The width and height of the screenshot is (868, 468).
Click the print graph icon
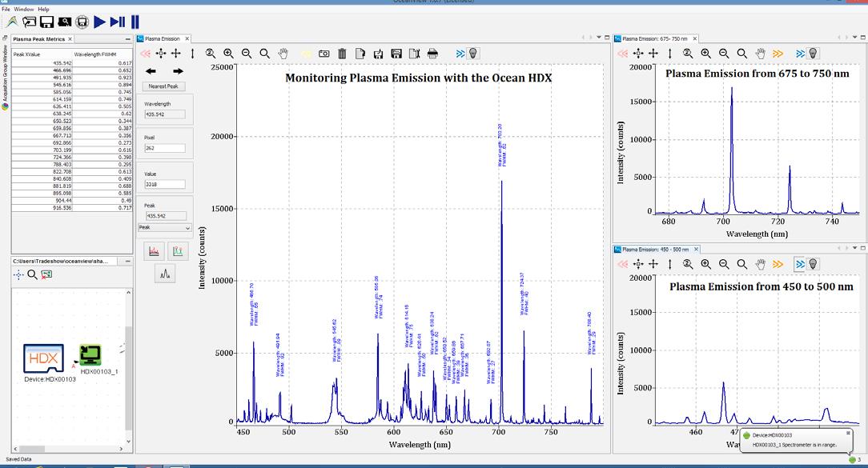[433, 54]
